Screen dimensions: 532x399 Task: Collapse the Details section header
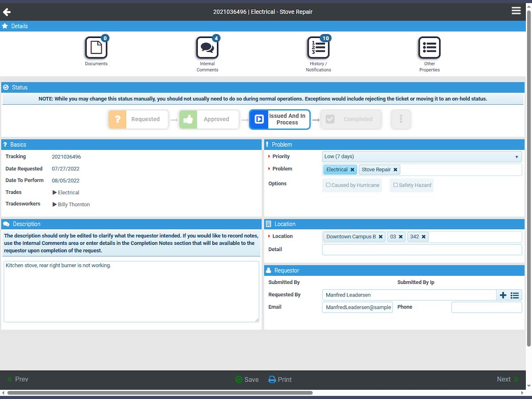point(263,26)
